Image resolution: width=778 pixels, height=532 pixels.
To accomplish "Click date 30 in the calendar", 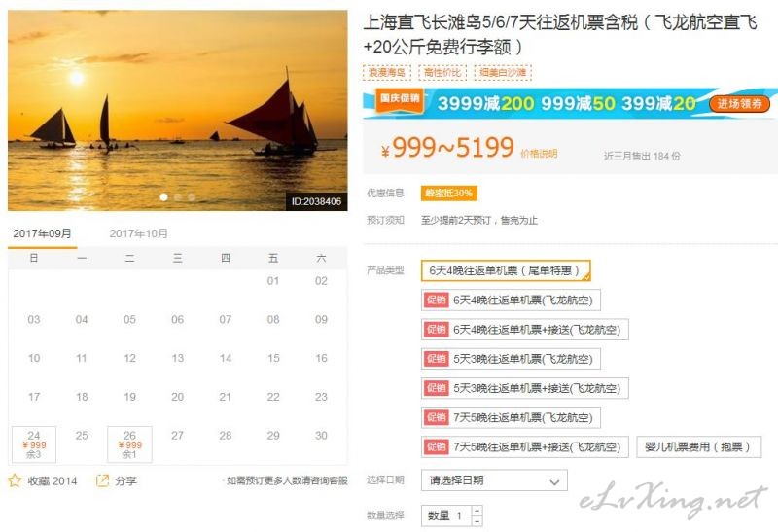I will tap(321, 435).
